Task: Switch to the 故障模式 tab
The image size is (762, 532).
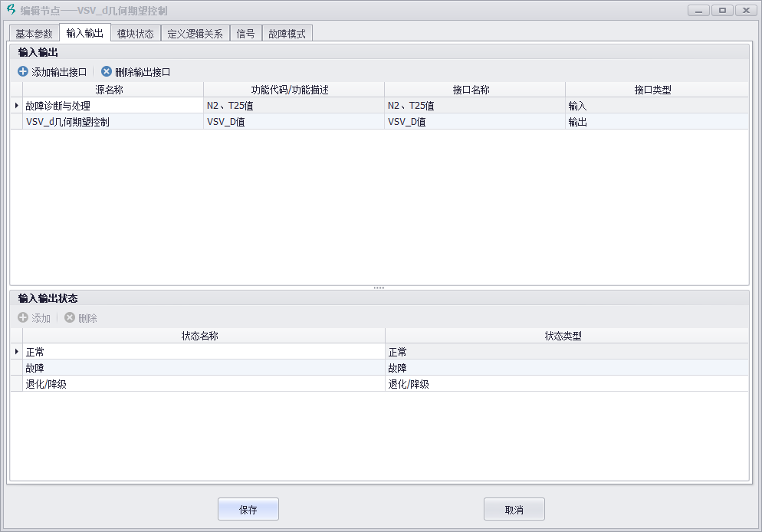Action: point(287,34)
